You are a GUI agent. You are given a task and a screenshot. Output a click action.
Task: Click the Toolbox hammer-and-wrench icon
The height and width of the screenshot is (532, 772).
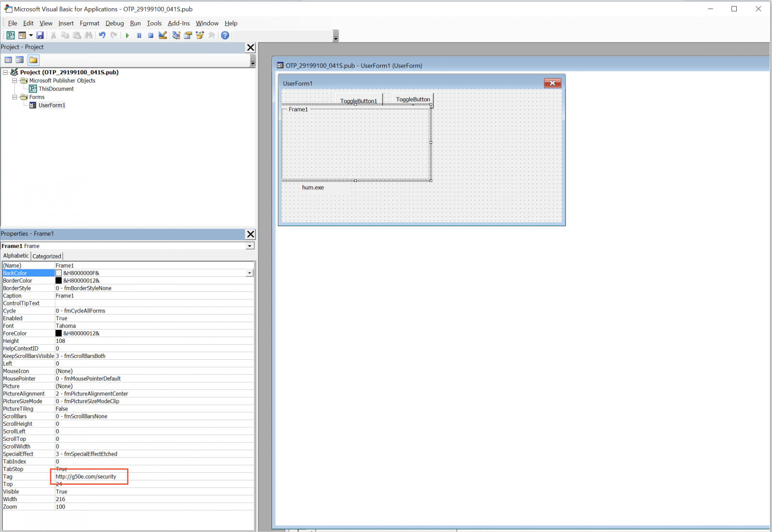click(211, 35)
